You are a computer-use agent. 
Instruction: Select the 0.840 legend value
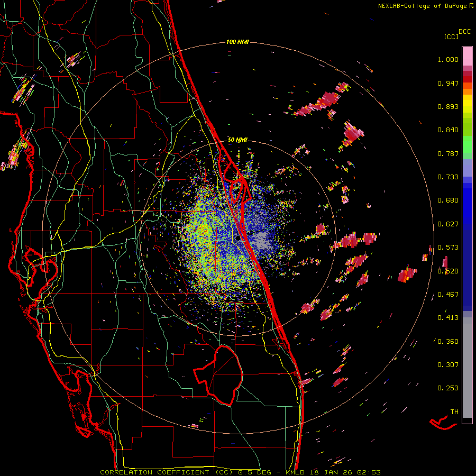click(448, 130)
